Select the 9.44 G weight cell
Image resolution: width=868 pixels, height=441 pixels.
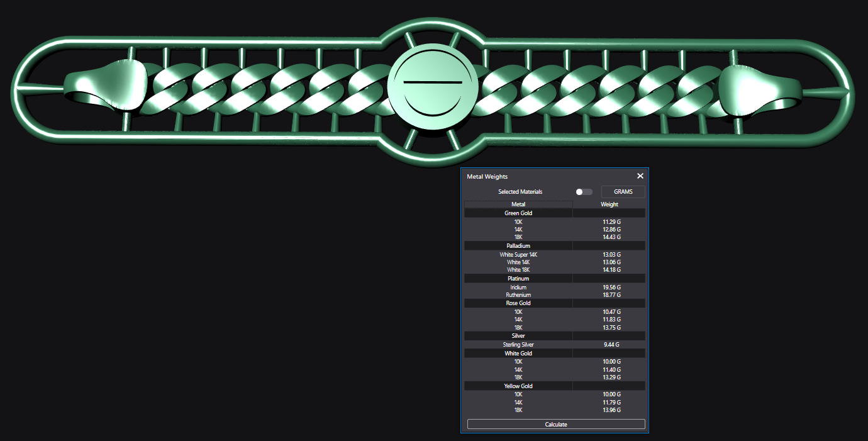(x=611, y=345)
